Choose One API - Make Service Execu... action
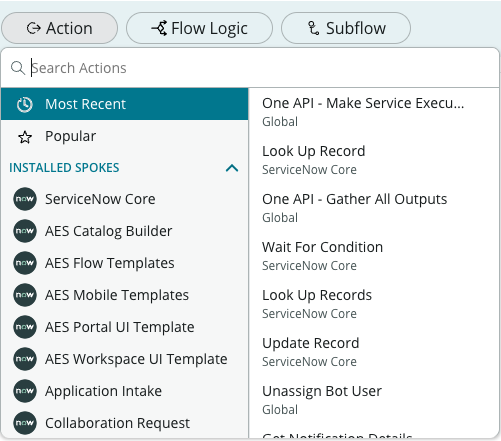This screenshot has width=501, height=441. pos(374,112)
